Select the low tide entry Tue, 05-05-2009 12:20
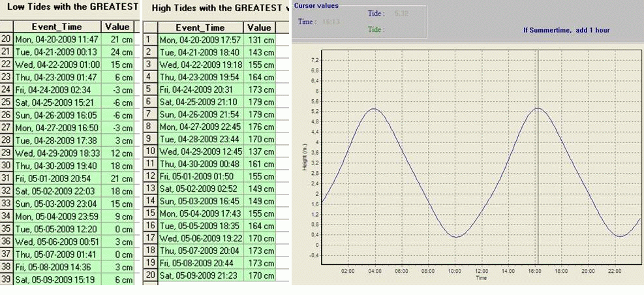644x295 pixels. point(57,229)
